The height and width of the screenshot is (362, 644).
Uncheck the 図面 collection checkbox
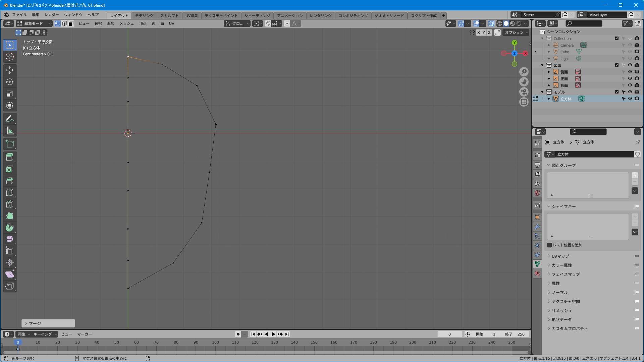(617, 65)
